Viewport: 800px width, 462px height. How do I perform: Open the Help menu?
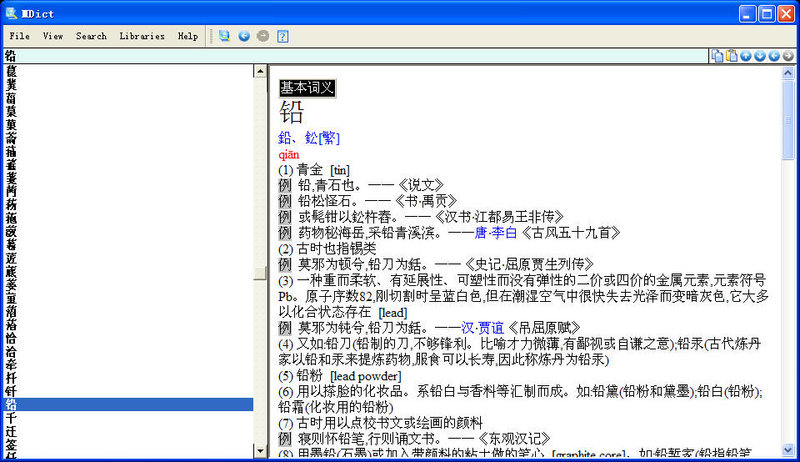pos(188,36)
